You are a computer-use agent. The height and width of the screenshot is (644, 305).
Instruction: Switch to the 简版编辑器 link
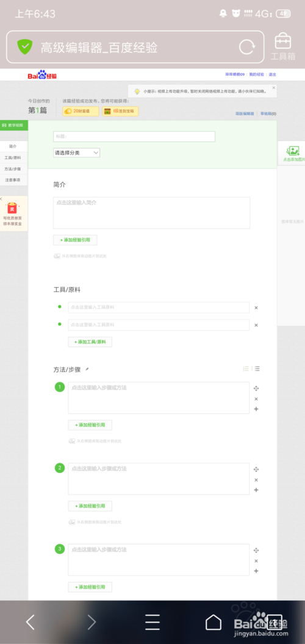(x=245, y=114)
